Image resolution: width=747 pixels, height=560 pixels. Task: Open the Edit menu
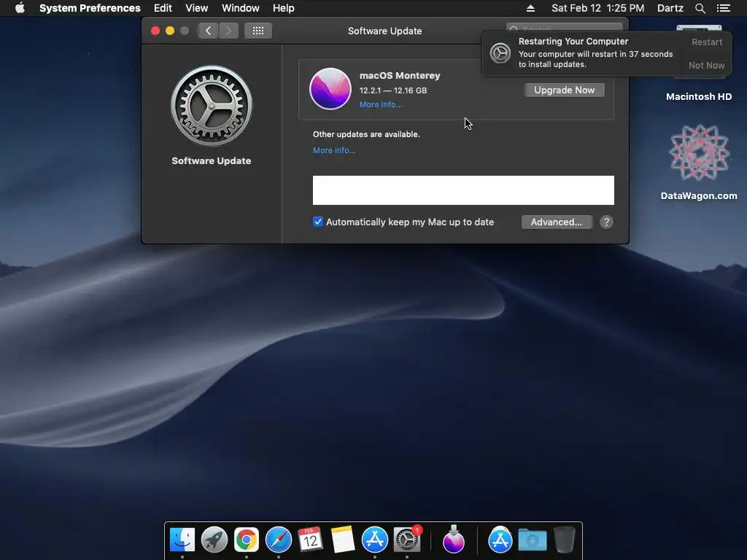pyautogui.click(x=163, y=8)
